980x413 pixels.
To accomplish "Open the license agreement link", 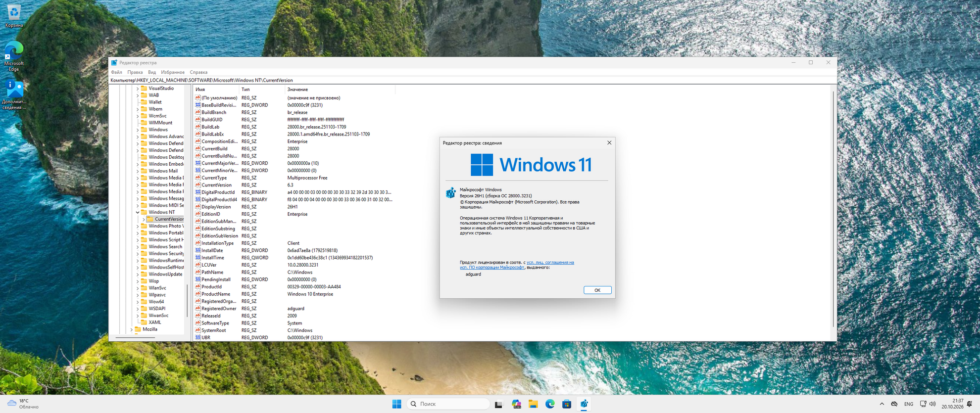I will tap(517, 265).
